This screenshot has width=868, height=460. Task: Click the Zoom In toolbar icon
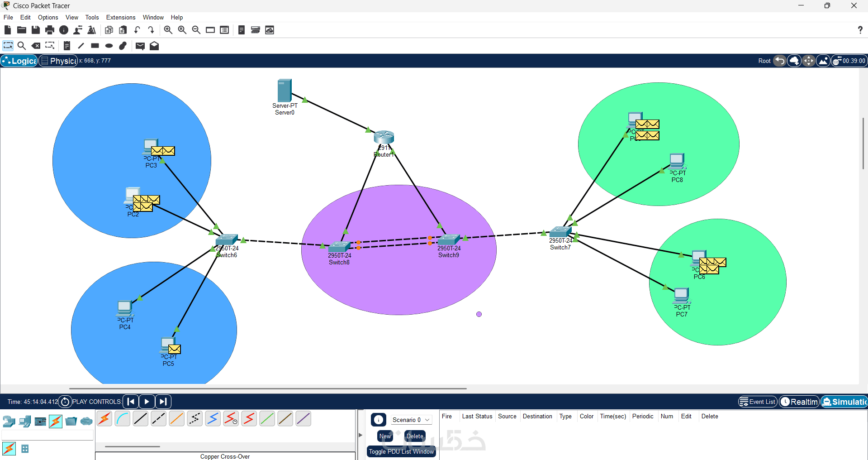(168, 30)
